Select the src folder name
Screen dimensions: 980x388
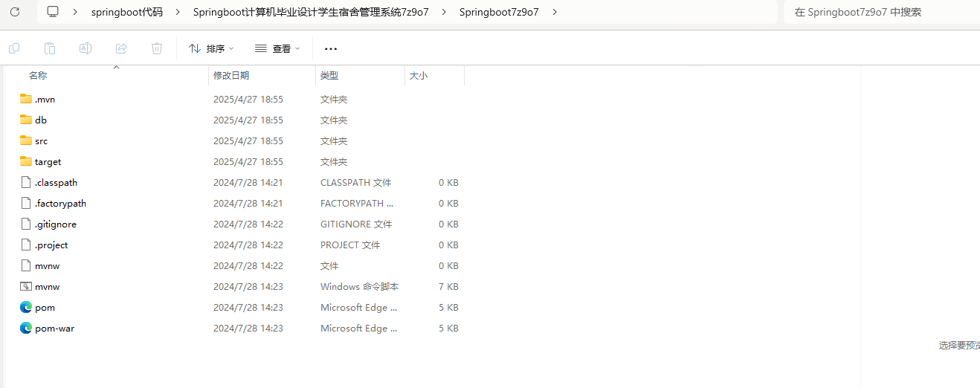(x=41, y=140)
